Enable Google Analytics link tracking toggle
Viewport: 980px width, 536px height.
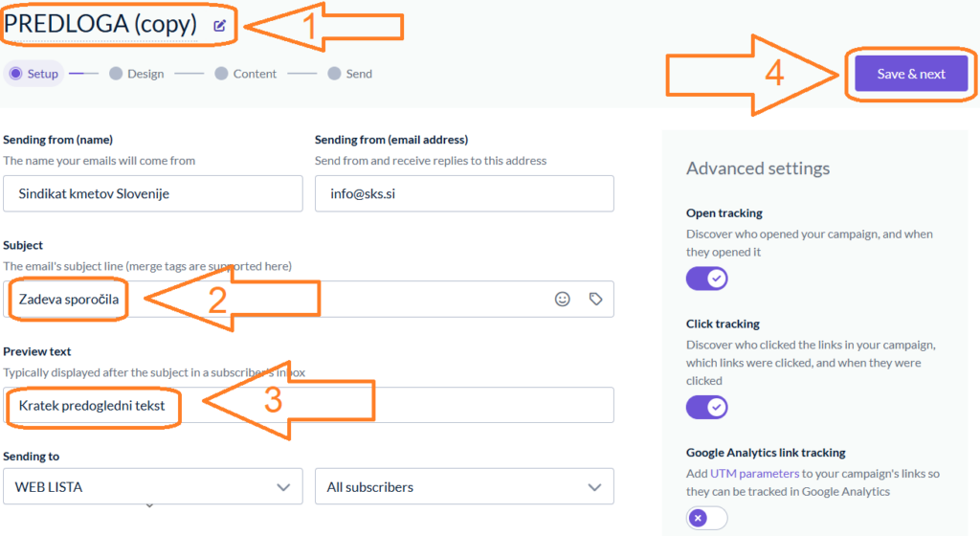(707, 518)
